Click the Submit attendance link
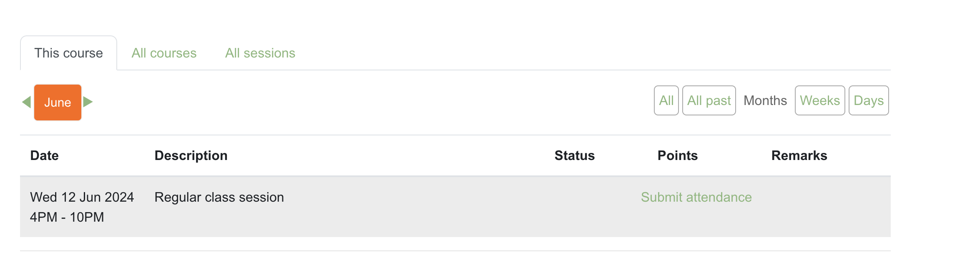The width and height of the screenshot is (980, 265). coord(696,197)
